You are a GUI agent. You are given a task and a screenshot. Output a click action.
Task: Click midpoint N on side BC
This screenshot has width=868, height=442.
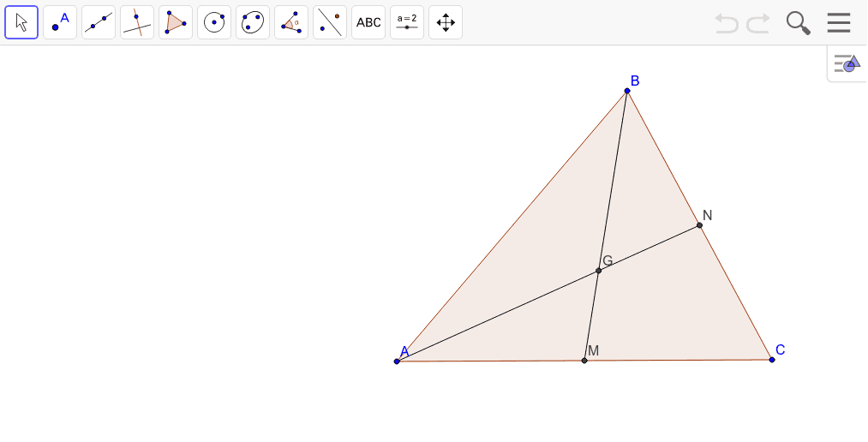coord(700,225)
